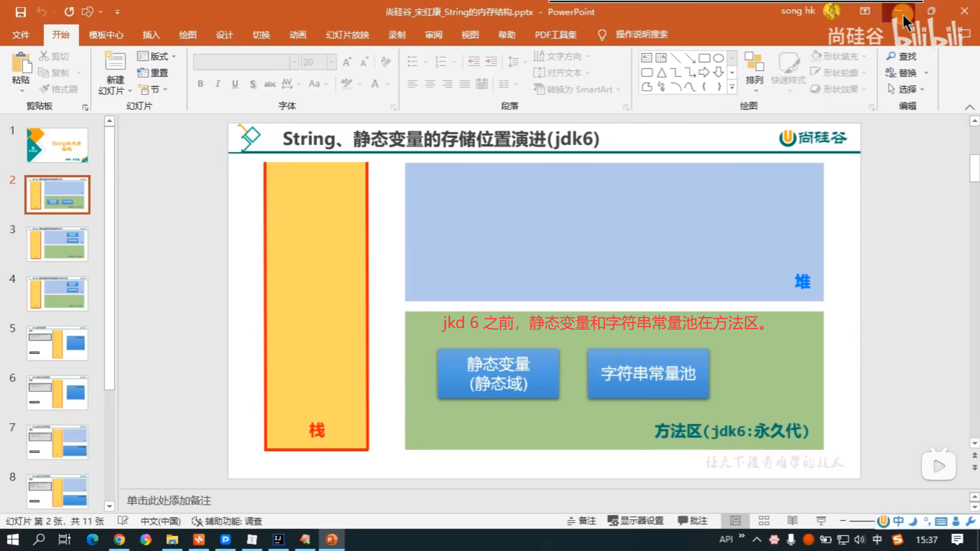Toggle the Notes (备注) pane
Screen dimensions: 980x551
582,520
